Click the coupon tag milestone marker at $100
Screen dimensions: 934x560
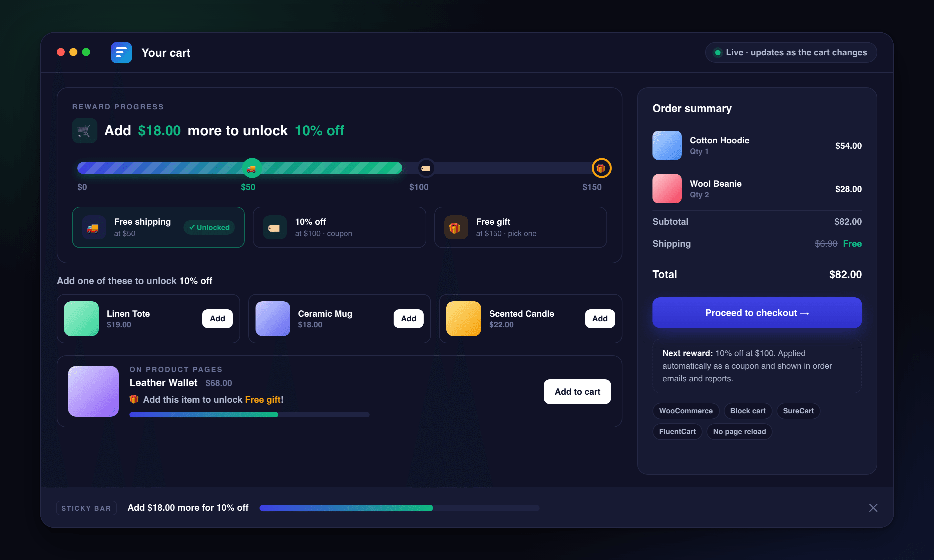[x=426, y=168]
